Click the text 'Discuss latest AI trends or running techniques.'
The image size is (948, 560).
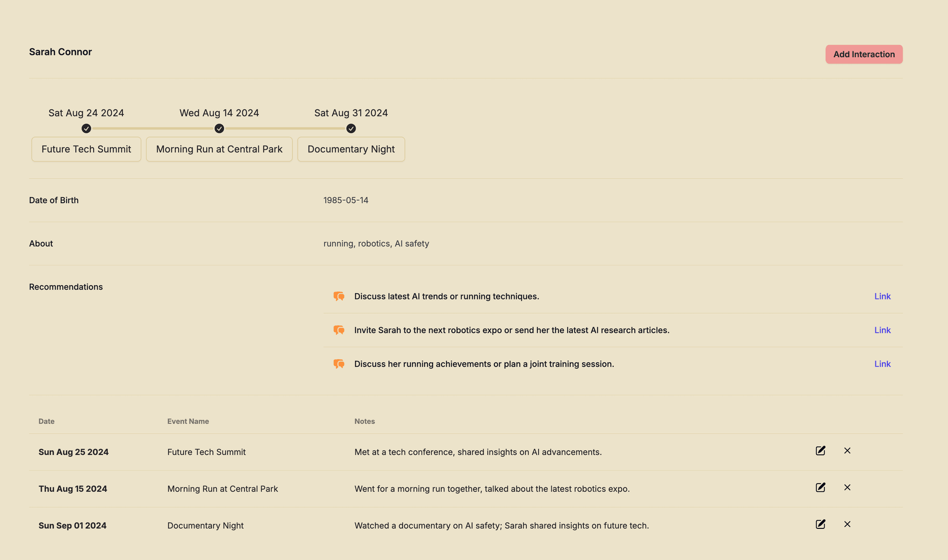pyautogui.click(x=446, y=296)
